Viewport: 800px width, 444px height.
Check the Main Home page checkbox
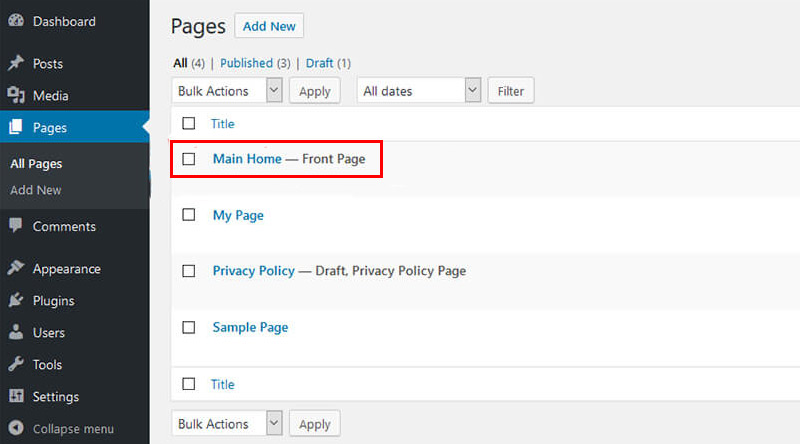tap(189, 159)
